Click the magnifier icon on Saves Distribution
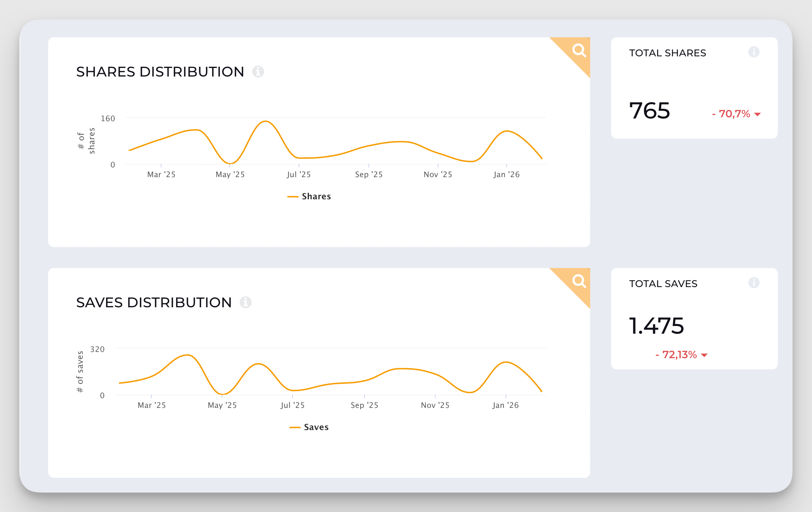Screen dimensions: 812x512 click(x=579, y=281)
